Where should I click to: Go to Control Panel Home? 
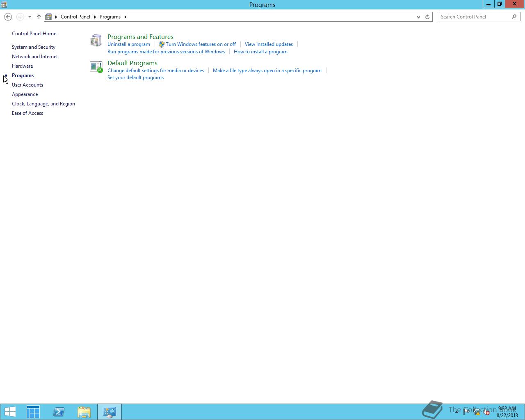pyautogui.click(x=34, y=34)
